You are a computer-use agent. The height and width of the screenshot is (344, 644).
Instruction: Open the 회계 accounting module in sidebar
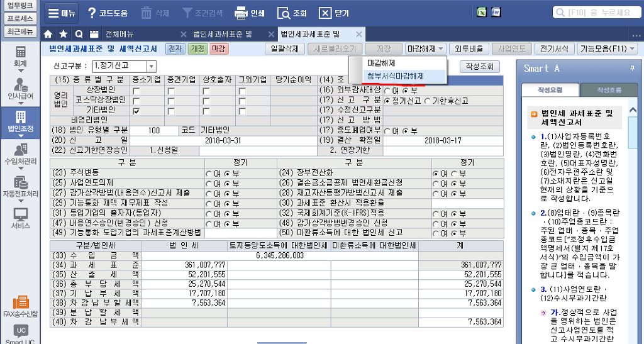point(20,56)
